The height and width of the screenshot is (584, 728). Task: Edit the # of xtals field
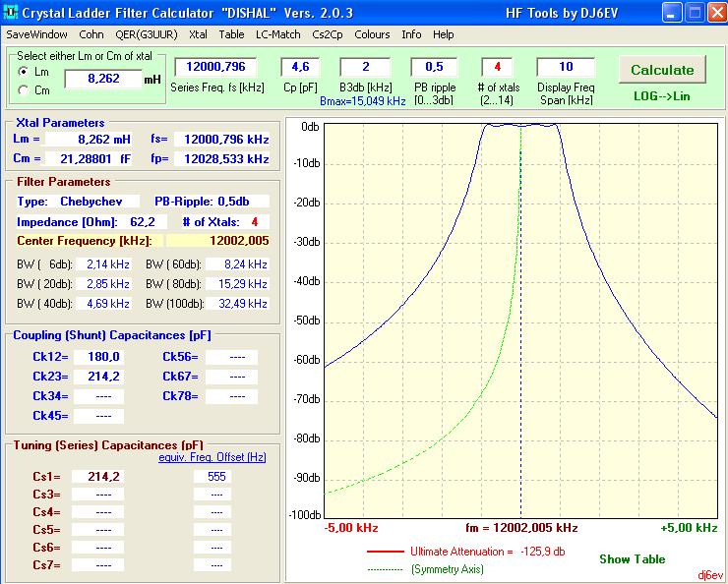point(497,67)
